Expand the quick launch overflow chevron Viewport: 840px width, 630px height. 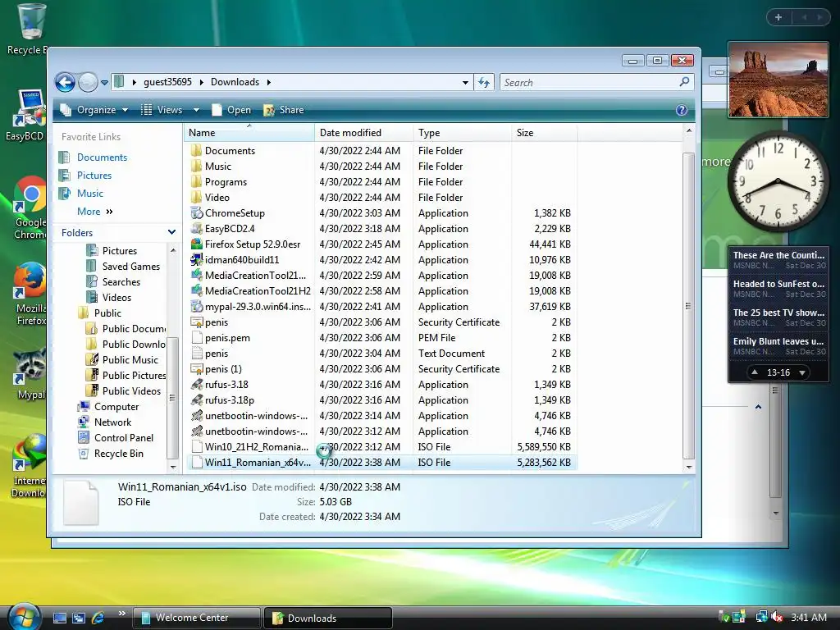click(x=121, y=614)
